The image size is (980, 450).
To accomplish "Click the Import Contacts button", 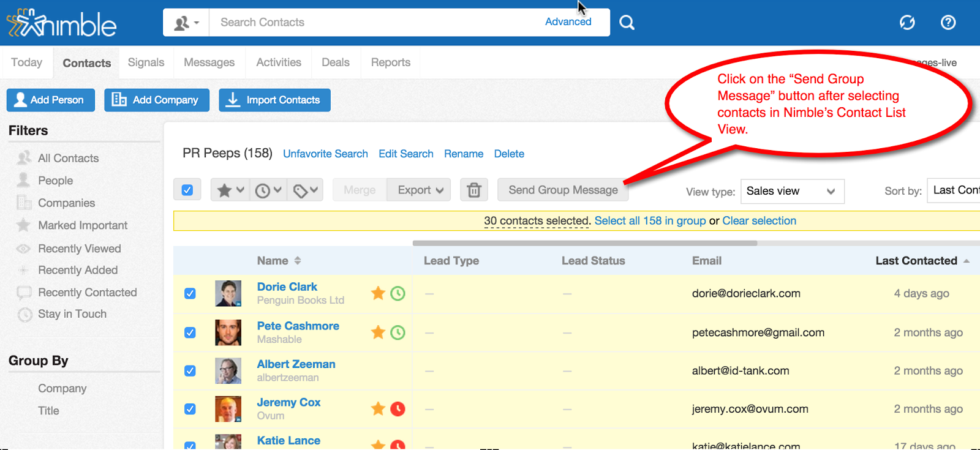I will [x=274, y=100].
